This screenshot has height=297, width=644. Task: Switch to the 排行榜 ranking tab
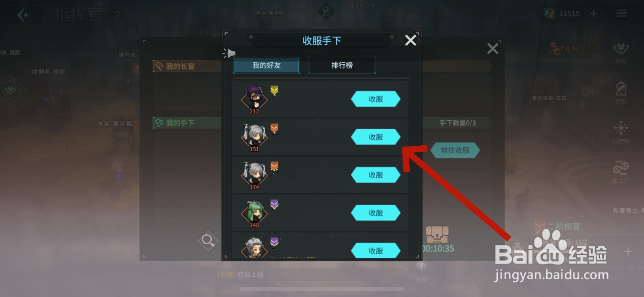pos(342,65)
